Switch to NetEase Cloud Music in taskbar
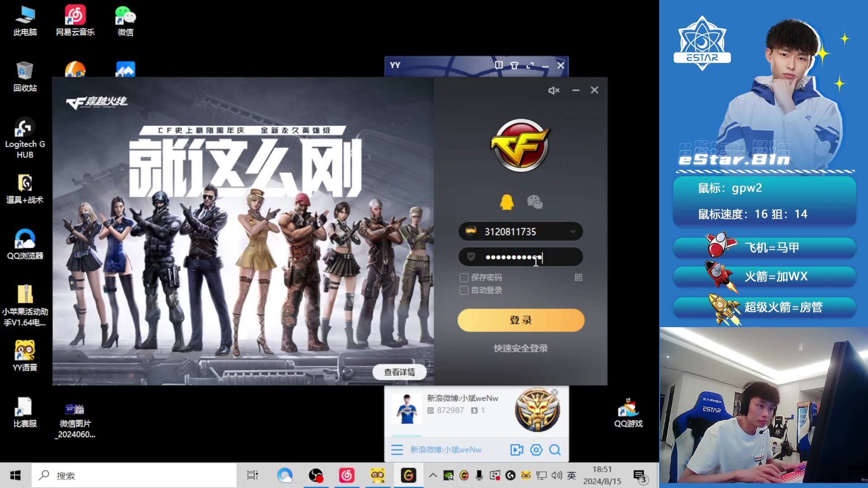This screenshot has width=868, height=488. point(347,475)
